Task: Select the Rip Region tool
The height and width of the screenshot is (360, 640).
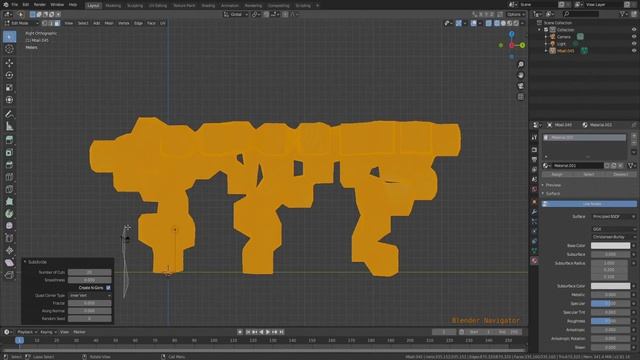Action: 9,275
